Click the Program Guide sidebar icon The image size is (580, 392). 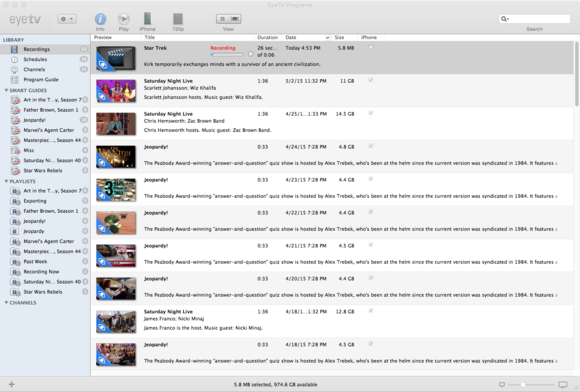14,80
